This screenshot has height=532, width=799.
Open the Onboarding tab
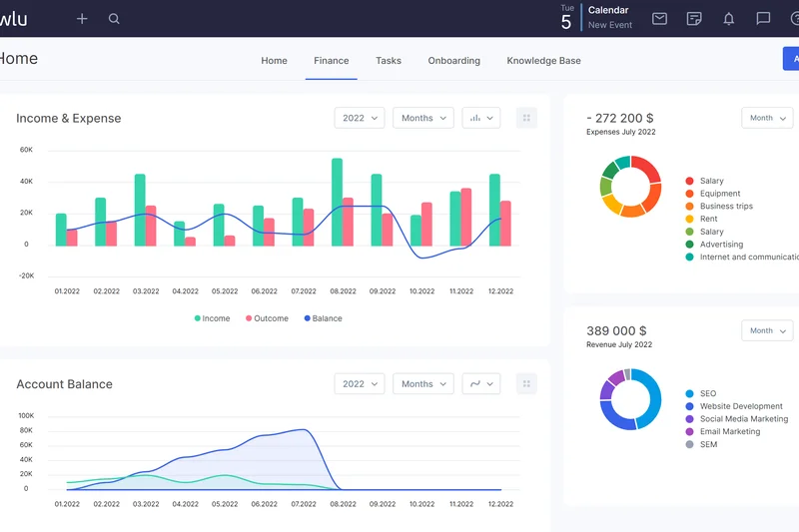453,61
